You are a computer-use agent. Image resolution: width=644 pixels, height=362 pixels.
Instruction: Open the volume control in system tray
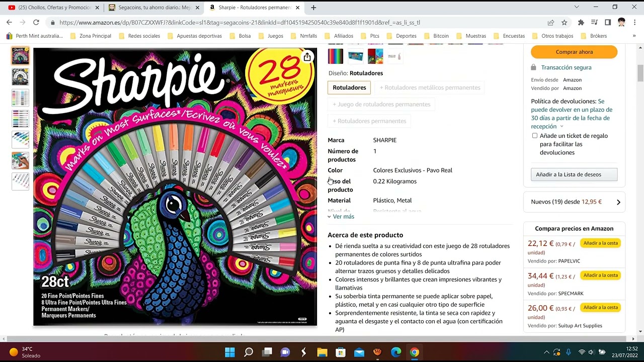point(591,352)
